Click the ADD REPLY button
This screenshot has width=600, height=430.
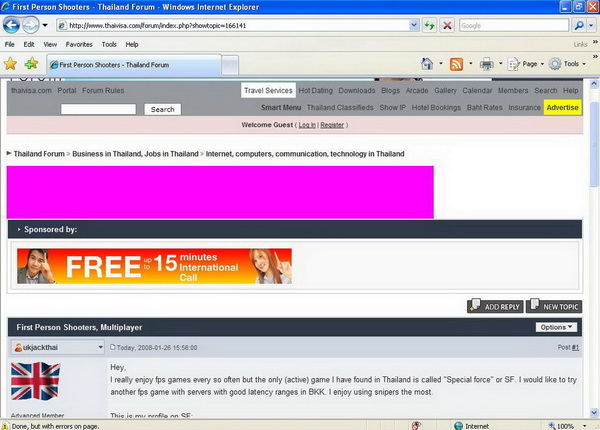click(495, 306)
